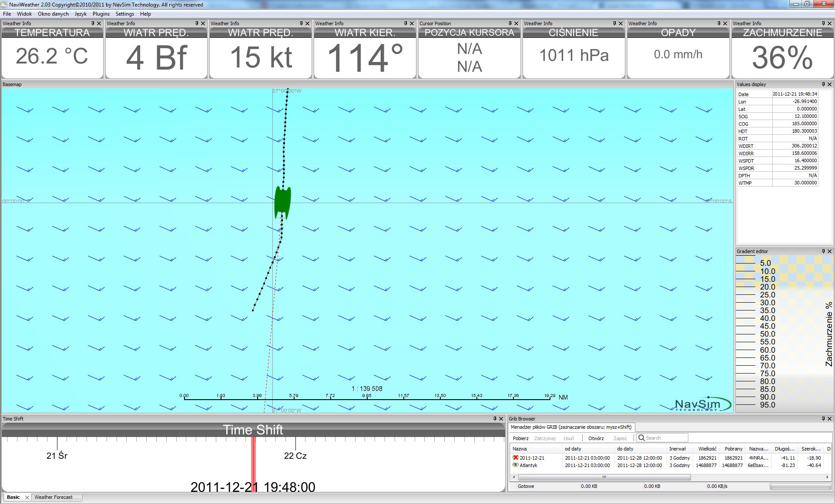Close the ZACHMURZENIE cloud cover panel
Screen dimensions: 835x504
[x=829, y=23]
